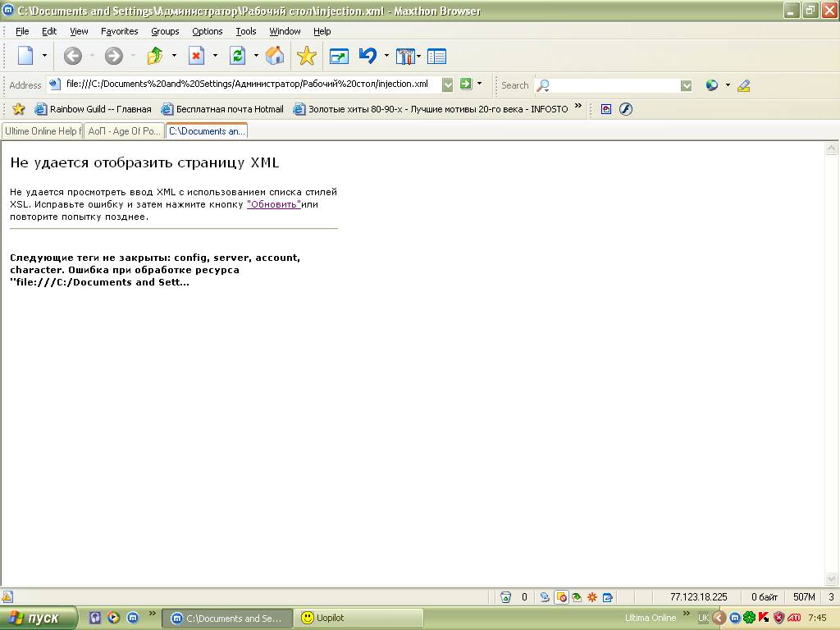
Task: Open the New page dropdown arrow
Action: click(x=44, y=56)
